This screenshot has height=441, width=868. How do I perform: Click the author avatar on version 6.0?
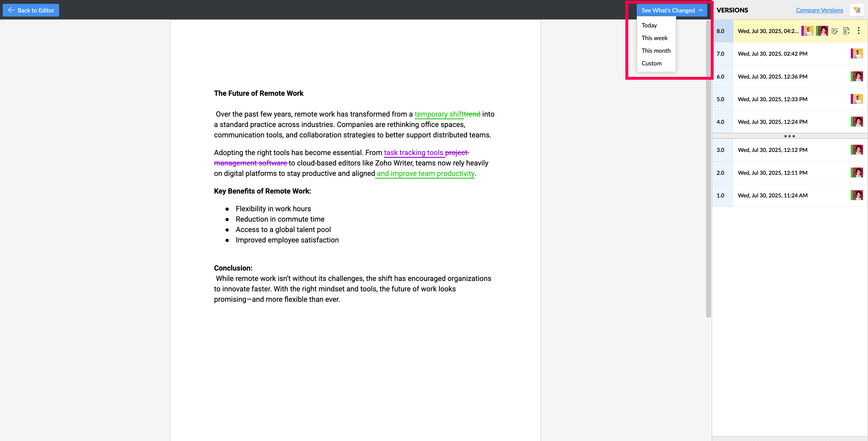coord(857,77)
